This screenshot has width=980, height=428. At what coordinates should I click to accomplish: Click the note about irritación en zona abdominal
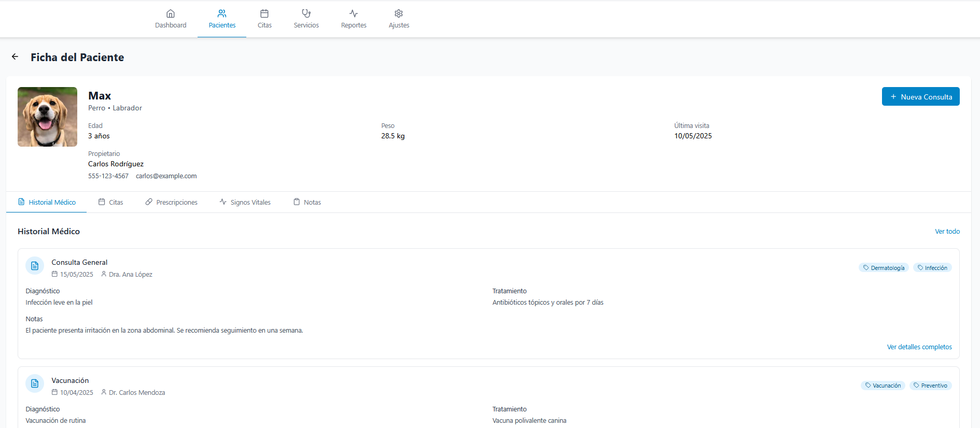tap(164, 331)
